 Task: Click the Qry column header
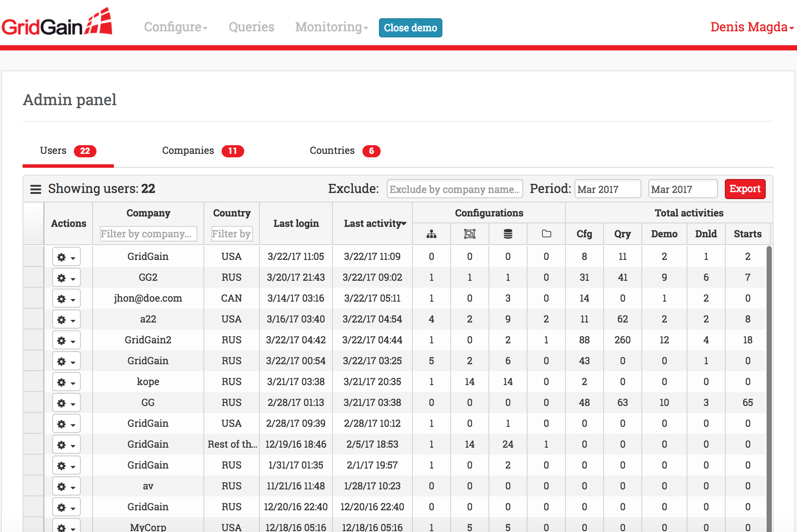click(x=622, y=234)
